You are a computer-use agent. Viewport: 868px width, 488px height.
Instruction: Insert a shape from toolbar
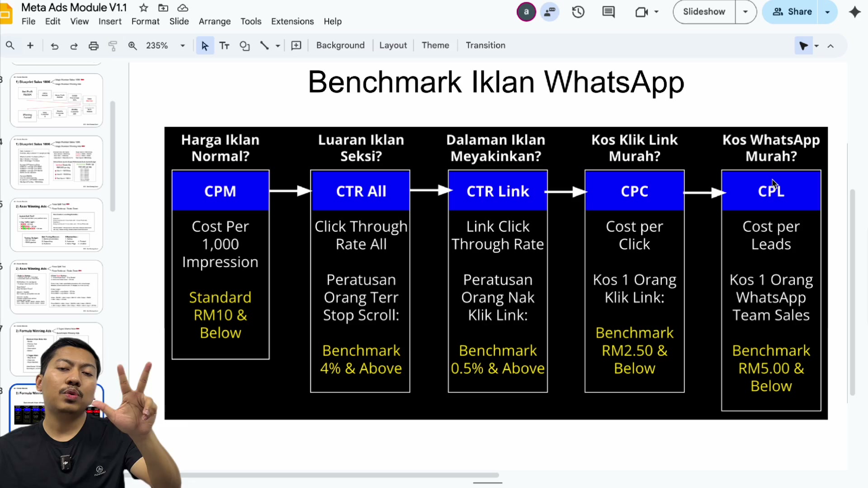tap(245, 46)
